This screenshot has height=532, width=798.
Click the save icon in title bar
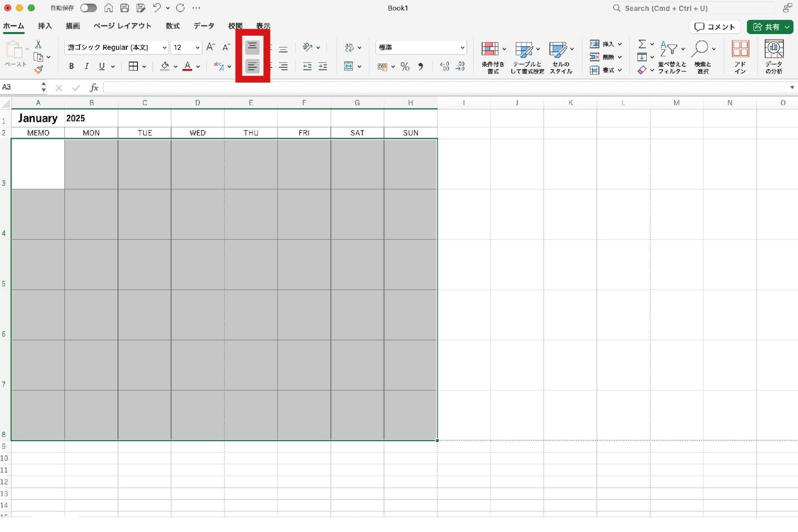tap(124, 8)
